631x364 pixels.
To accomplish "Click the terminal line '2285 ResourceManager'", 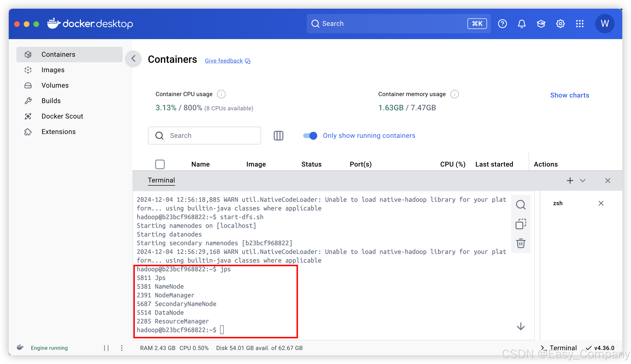I will pyautogui.click(x=173, y=321).
